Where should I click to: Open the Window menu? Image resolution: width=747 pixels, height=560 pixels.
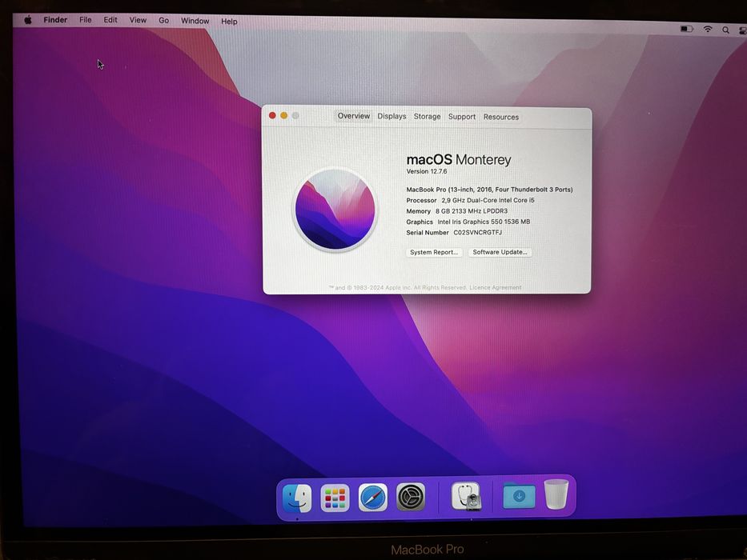pyautogui.click(x=195, y=21)
